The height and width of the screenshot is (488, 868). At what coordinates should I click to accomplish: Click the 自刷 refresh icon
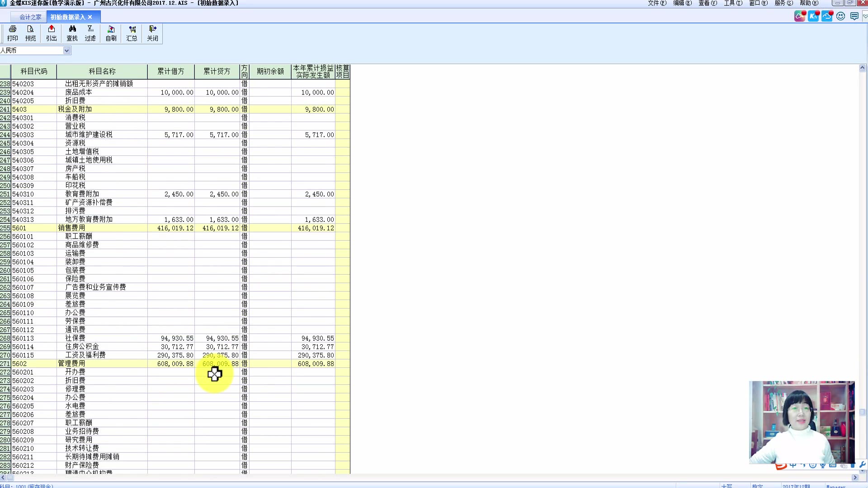111,33
